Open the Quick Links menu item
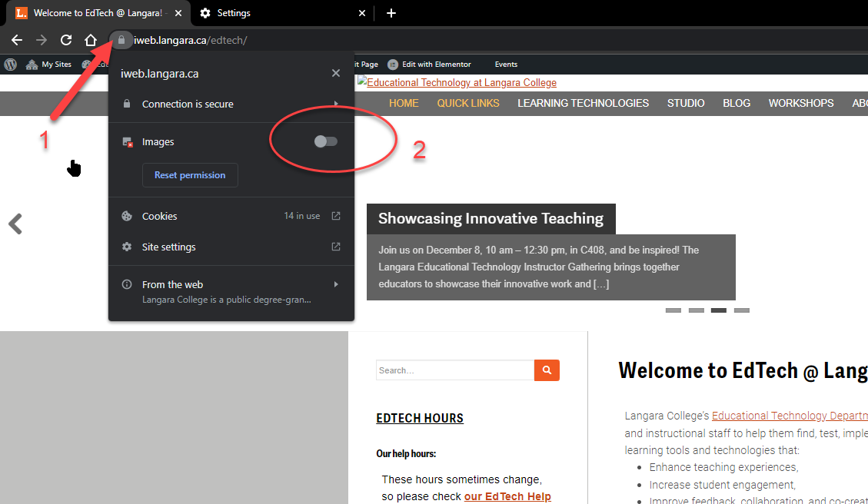The image size is (868, 504). tap(468, 103)
